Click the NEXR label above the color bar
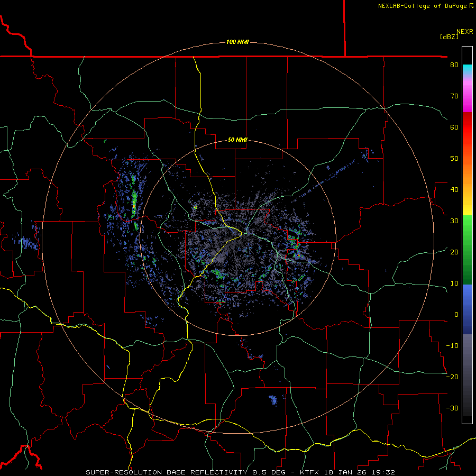 (x=465, y=32)
